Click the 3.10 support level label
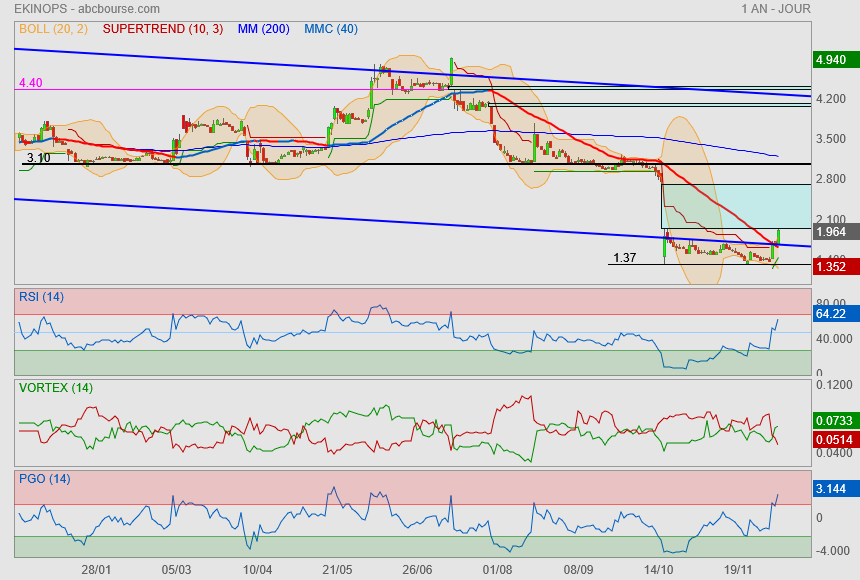The width and height of the screenshot is (860, 580). (38, 158)
